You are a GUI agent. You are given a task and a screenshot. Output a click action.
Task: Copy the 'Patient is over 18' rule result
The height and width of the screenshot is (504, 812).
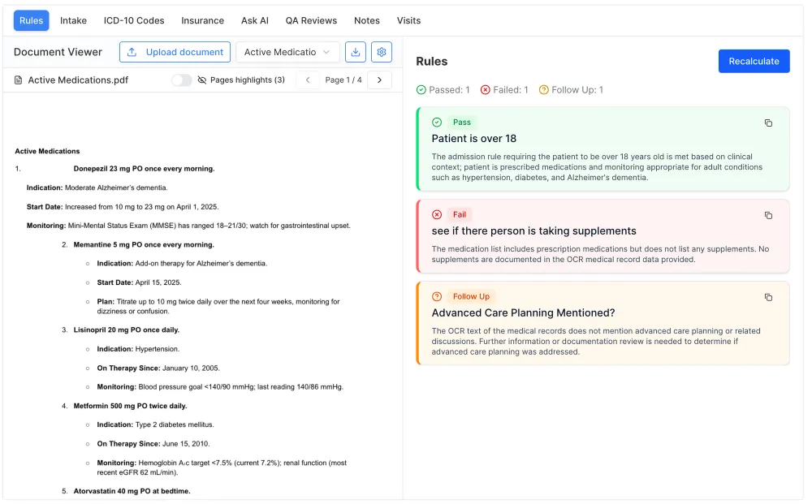coord(768,123)
